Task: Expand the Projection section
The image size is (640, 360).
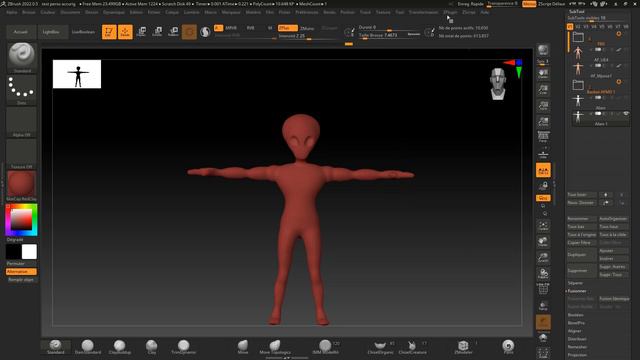Action: click(x=577, y=355)
